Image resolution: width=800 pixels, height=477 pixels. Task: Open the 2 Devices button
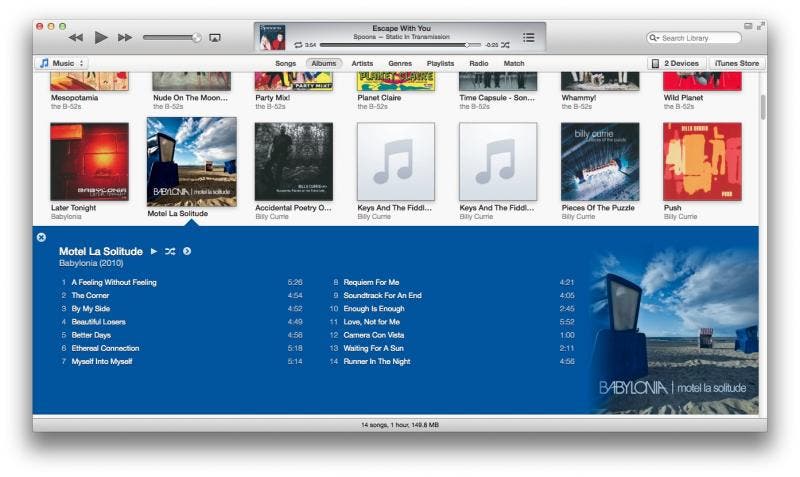point(677,63)
